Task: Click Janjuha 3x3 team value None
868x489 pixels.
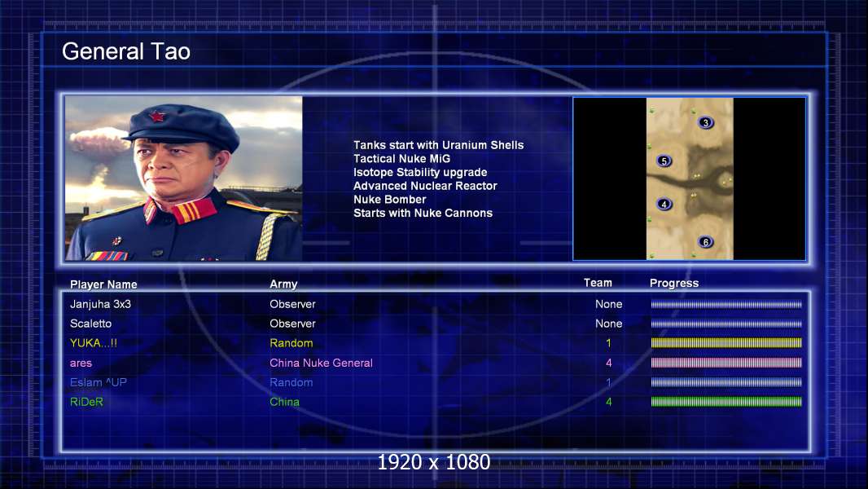Action: coord(608,304)
